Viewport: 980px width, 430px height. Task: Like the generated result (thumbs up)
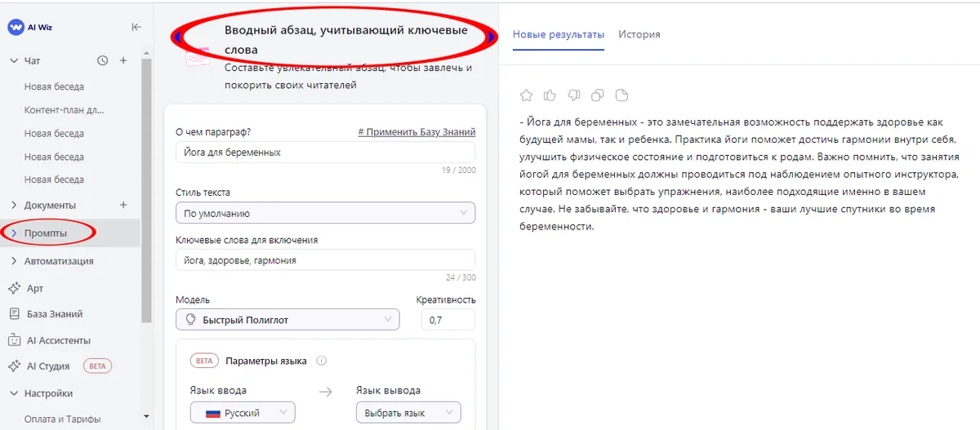click(550, 95)
